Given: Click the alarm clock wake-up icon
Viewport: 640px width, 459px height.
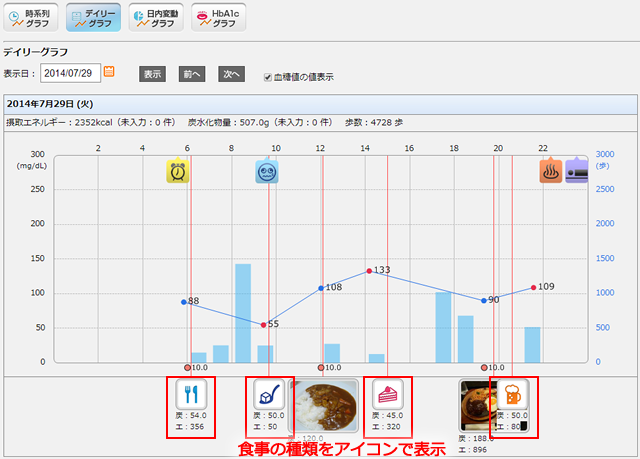Looking at the screenshot, I should point(178,172).
